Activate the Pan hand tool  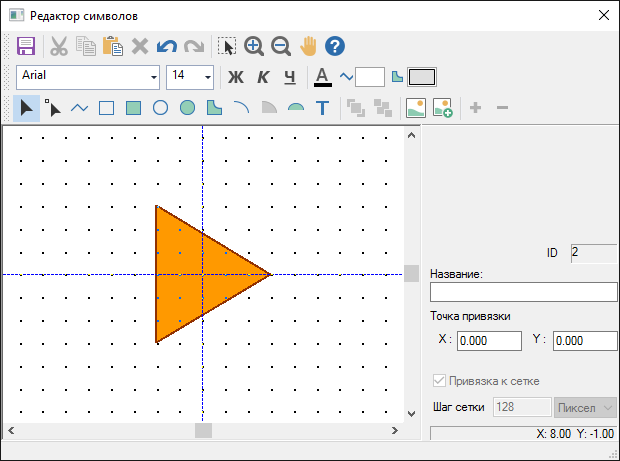click(x=308, y=46)
